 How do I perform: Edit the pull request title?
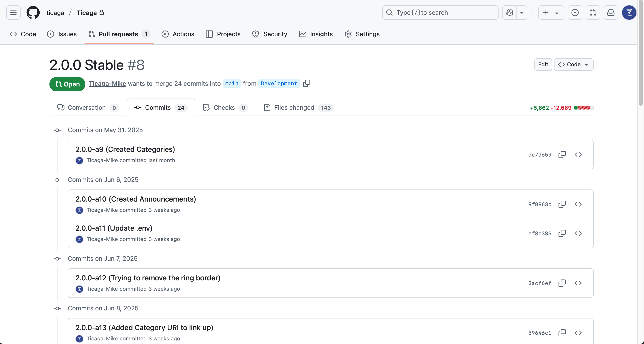coord(543,64)
